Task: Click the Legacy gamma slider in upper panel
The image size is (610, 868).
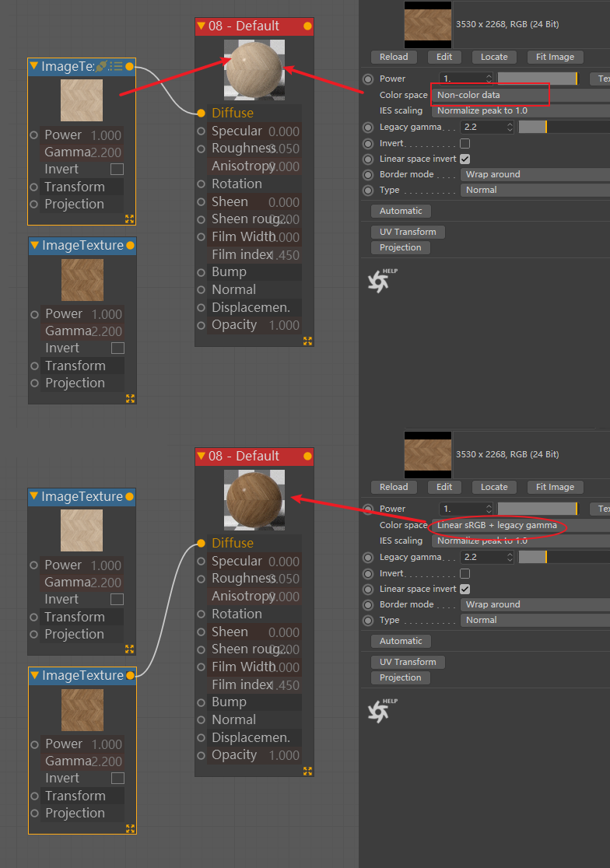Action: coord(564,128)
